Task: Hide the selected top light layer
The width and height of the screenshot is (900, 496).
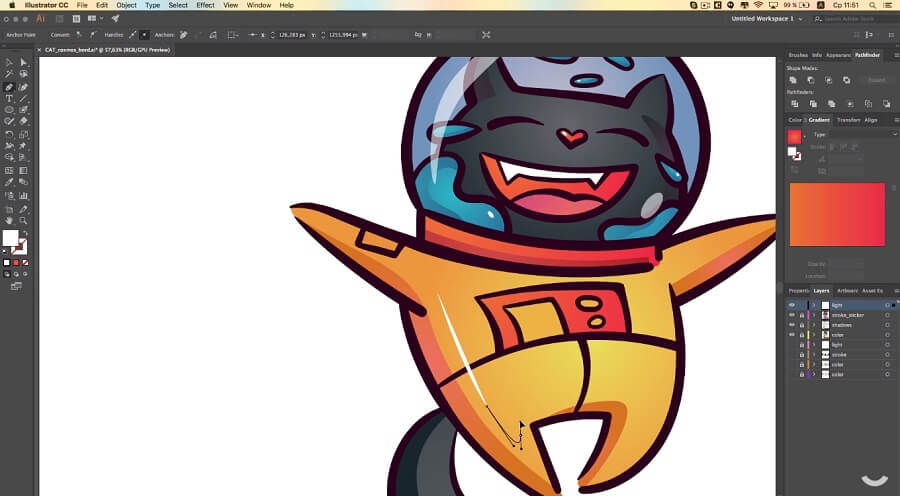Action: click(792, 305)
